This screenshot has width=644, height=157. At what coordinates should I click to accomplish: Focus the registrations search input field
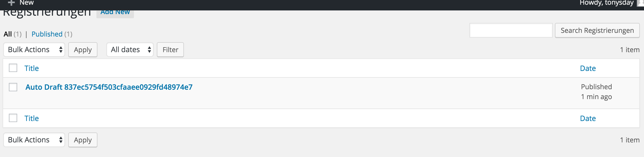tap(511, 31)
